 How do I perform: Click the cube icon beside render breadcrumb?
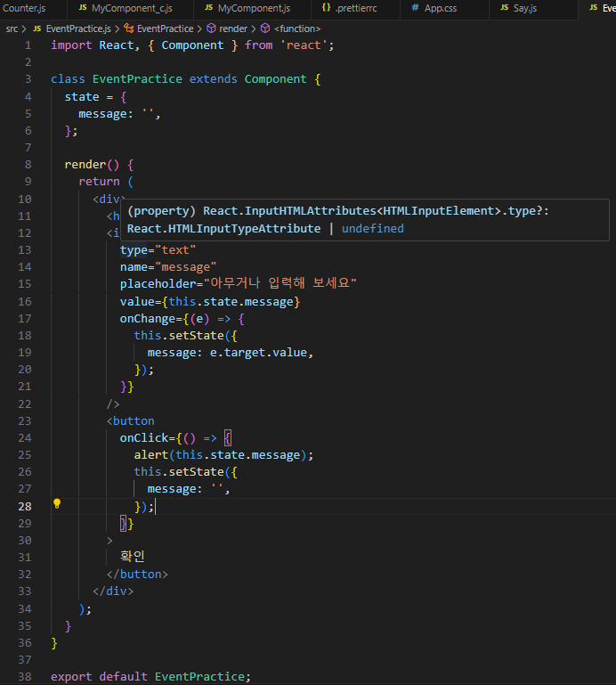point(211,29)
